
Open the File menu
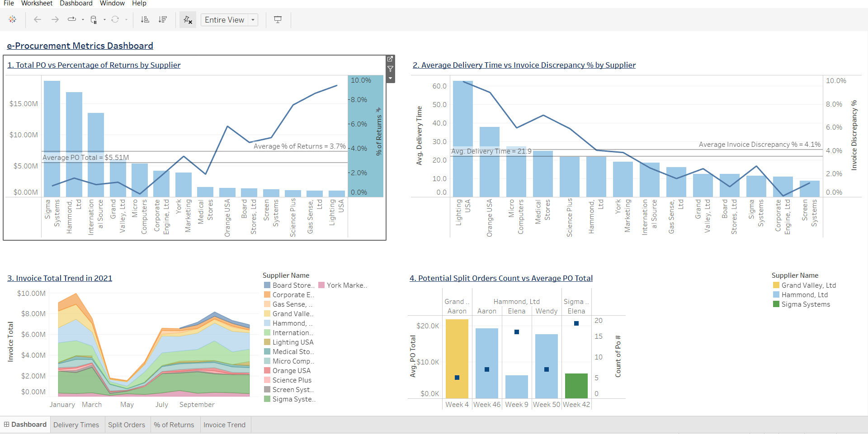click(9, 3)
